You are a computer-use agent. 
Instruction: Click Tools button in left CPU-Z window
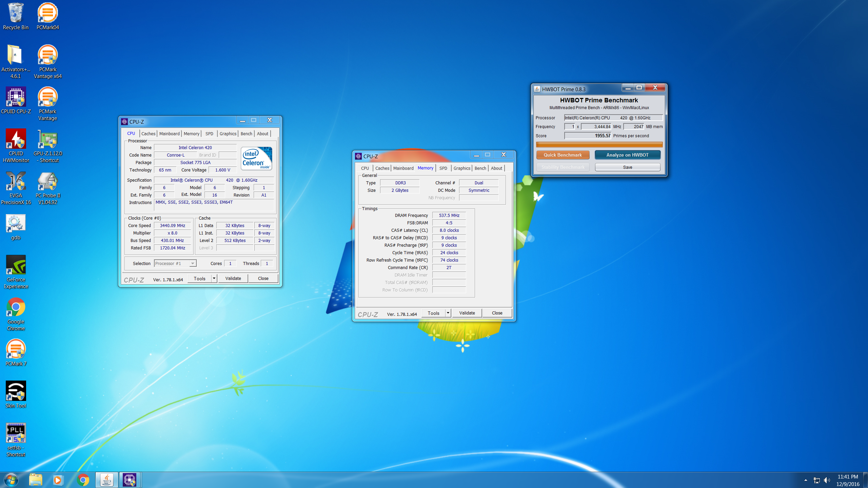tap(200, 279)
